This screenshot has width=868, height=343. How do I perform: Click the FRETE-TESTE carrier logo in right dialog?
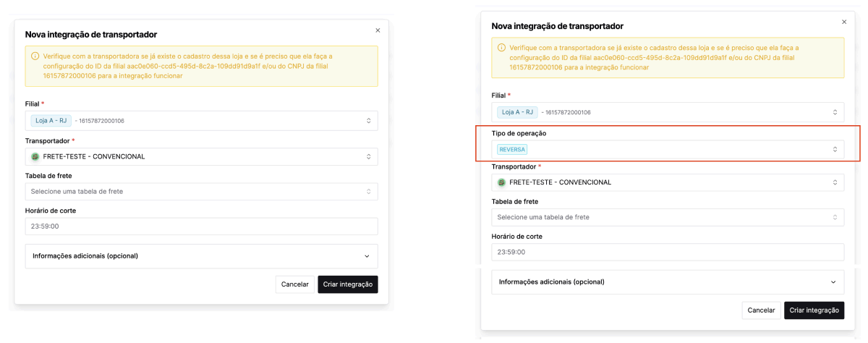pos(501,182)
